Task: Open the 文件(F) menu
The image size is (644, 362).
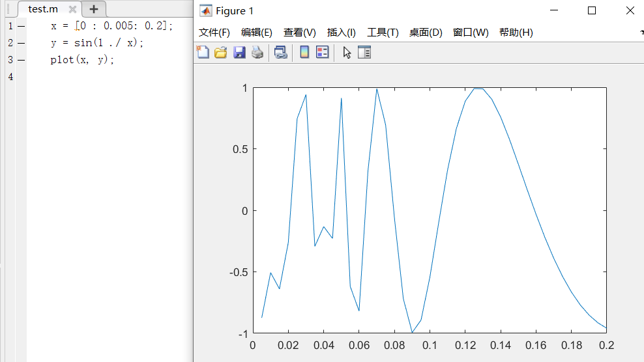Action: click(214, 33)
